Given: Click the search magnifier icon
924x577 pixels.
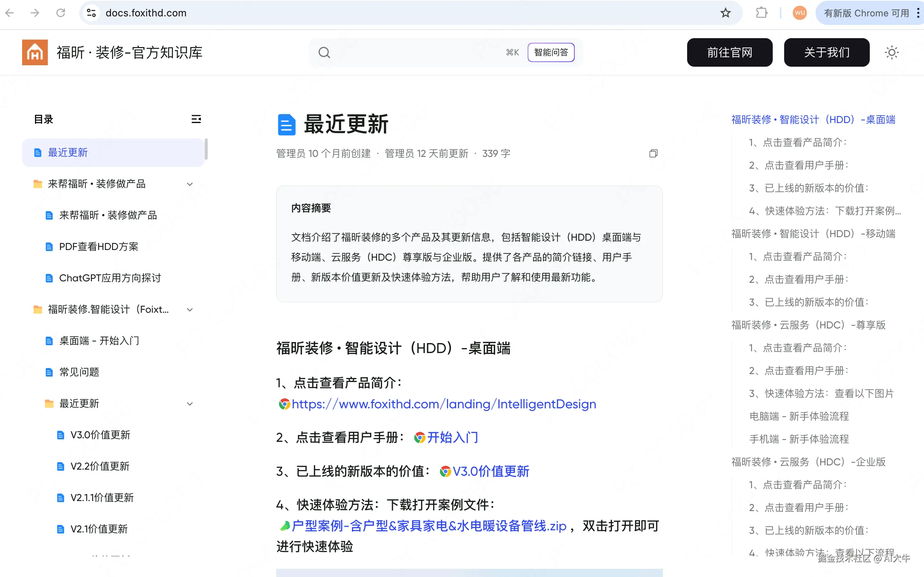Looking at the screenshot, I should pos(324,52).
